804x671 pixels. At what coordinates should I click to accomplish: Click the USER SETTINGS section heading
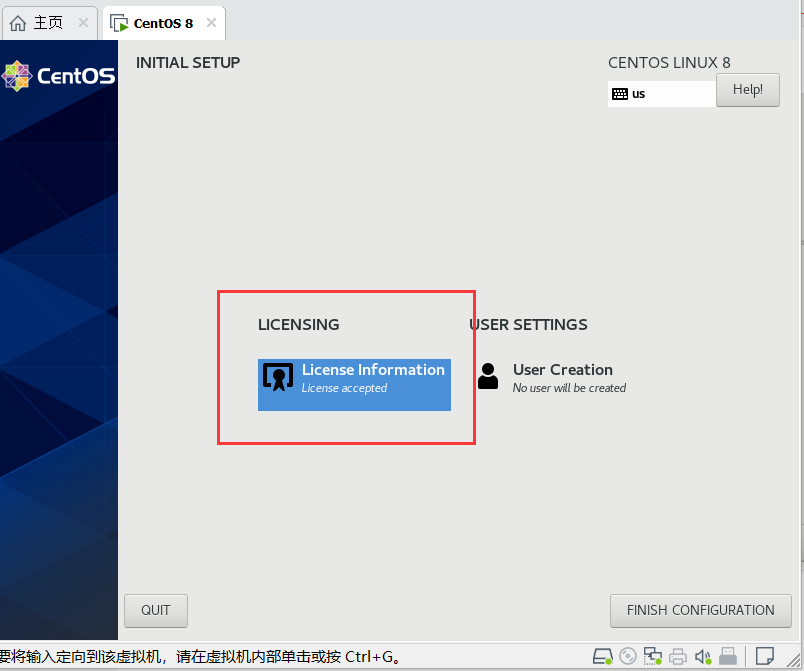tap(529, 324)
